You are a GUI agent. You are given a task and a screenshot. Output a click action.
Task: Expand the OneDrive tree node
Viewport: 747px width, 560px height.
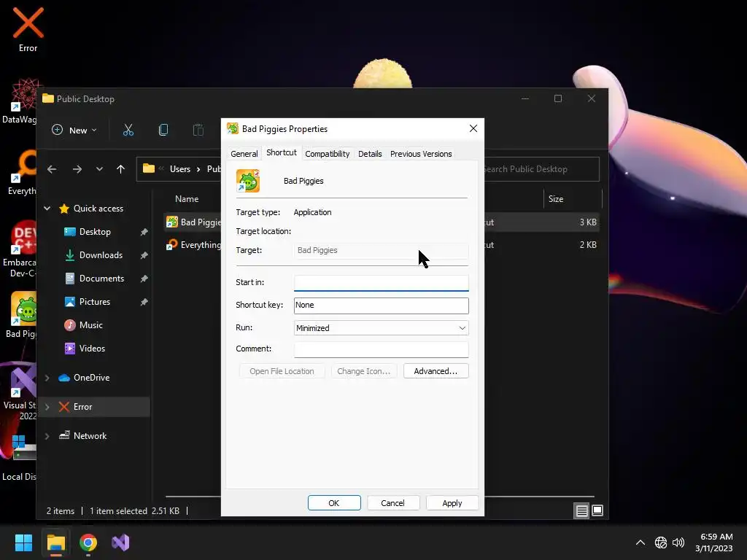coord(47,378)
